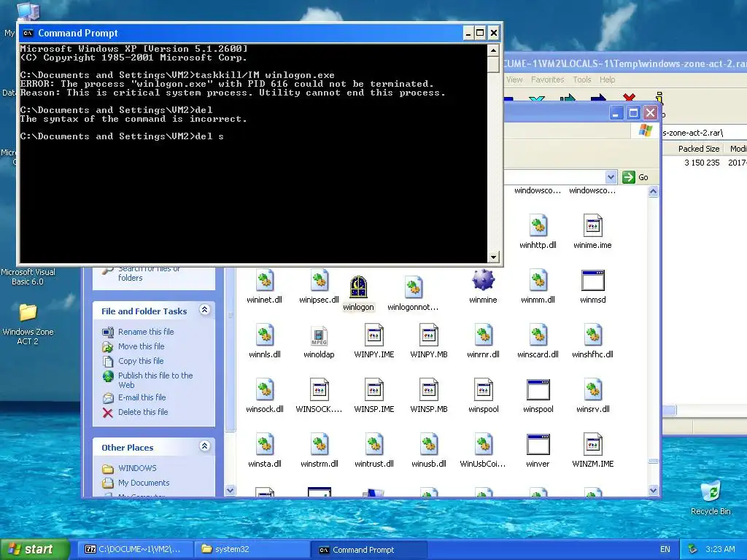The width and height of the screenshot is (747, 560).
Task: Open the Favorites menu in 7-Zip window
Action: (x=547, y=79)
